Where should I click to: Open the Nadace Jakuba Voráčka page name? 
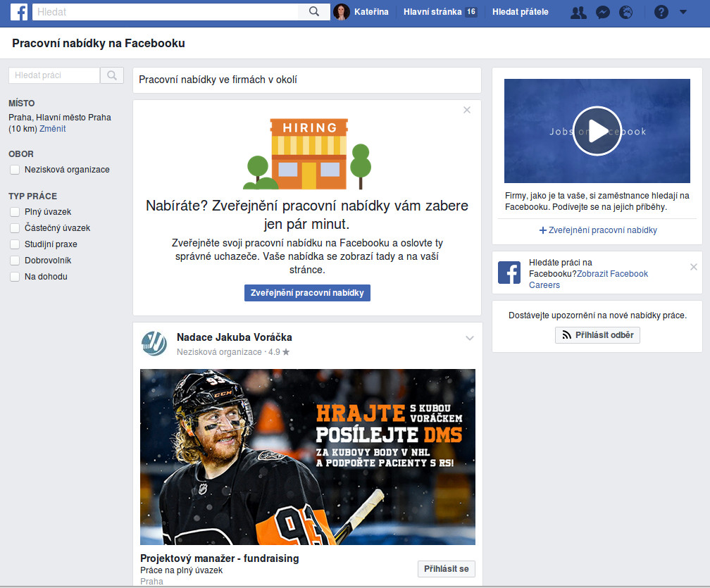pyautogui.click(x=234, y=337)
